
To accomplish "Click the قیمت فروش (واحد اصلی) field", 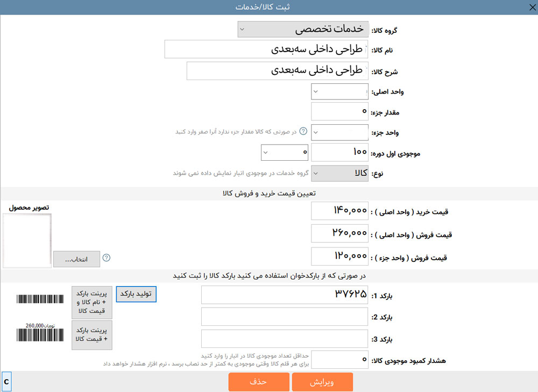I will pos(339,233).
